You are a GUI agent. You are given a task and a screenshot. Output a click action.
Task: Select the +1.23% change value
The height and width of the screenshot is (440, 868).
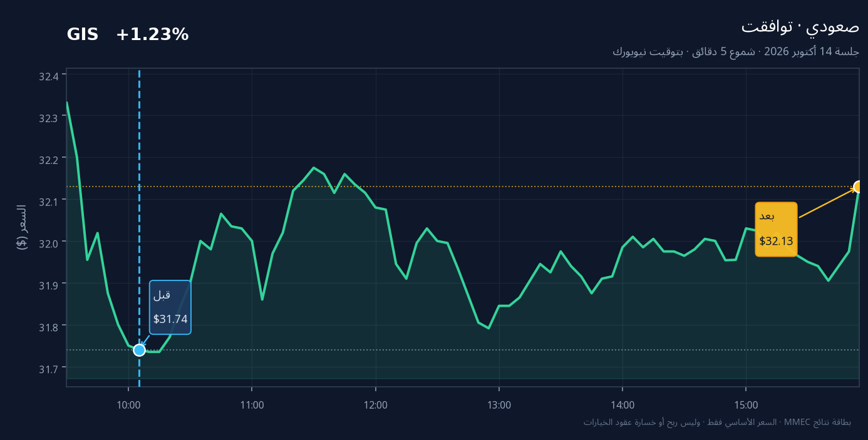click(152, 35)
